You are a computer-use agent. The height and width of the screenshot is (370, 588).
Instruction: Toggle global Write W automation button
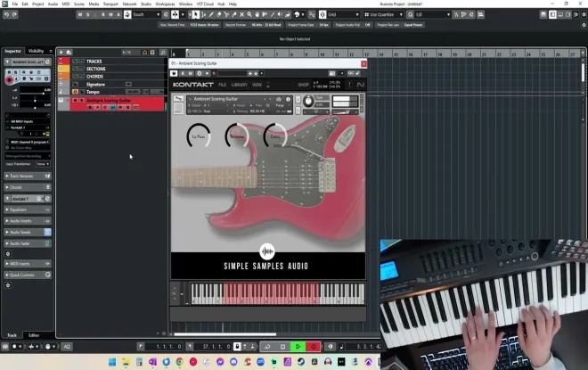coord(110,14)
